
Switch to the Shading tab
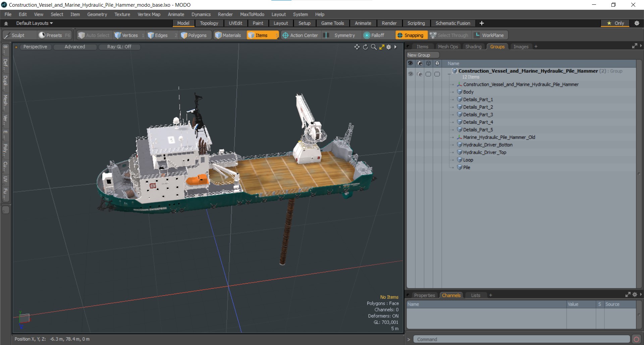point(473,47)
